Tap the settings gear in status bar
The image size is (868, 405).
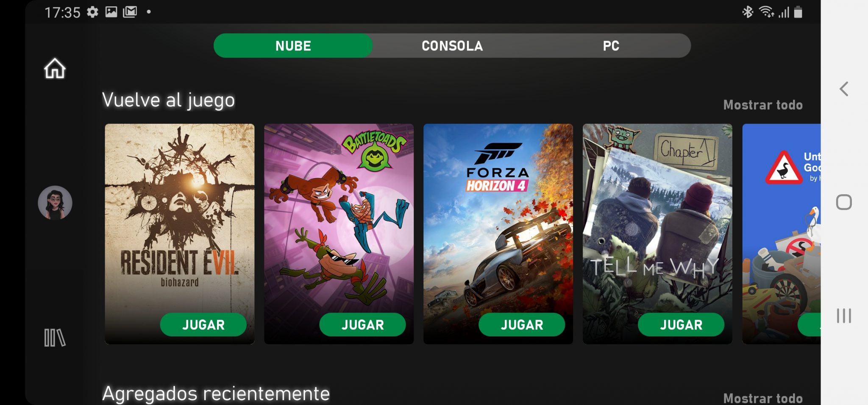pyautogui.click(x=92, y=12)
